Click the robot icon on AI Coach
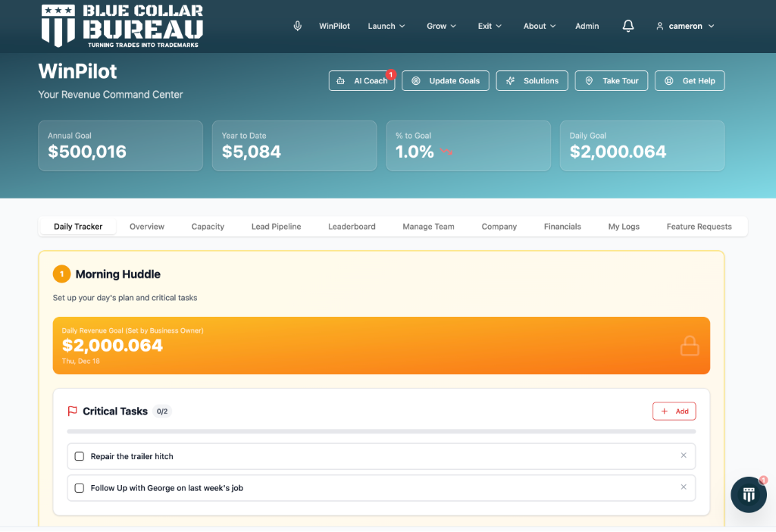The image size is (776, 532). tap(340, 80)
